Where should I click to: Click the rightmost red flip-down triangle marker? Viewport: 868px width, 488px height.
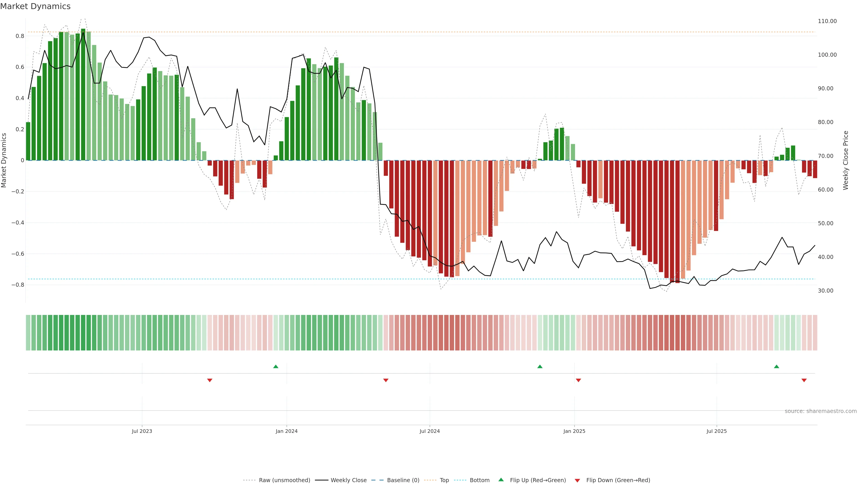coord(804,380)
